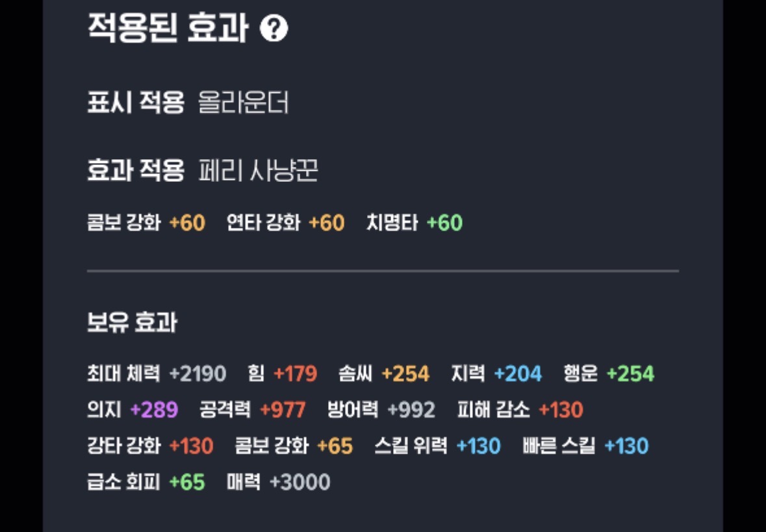The height and width of the screenshot is (532, 766).
Task: Click the 적용된 효과 heading
Action: [168, 29]
